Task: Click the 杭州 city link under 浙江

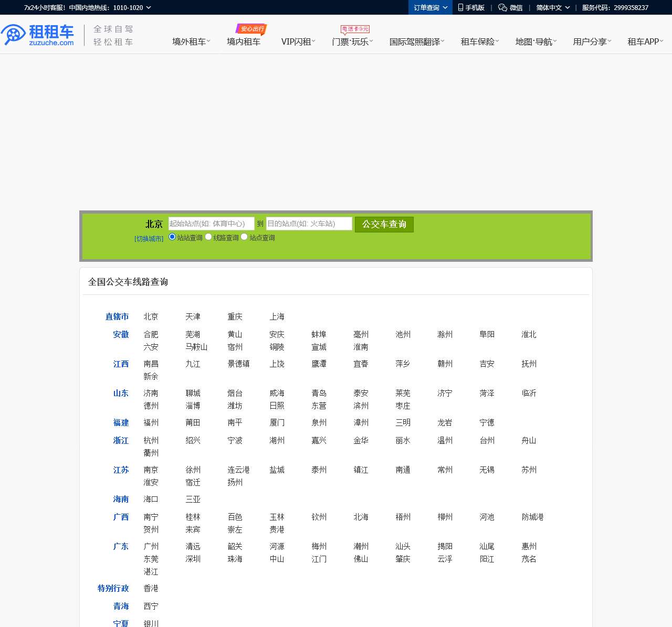Action: pyautogui.click(x=151, y=440)
